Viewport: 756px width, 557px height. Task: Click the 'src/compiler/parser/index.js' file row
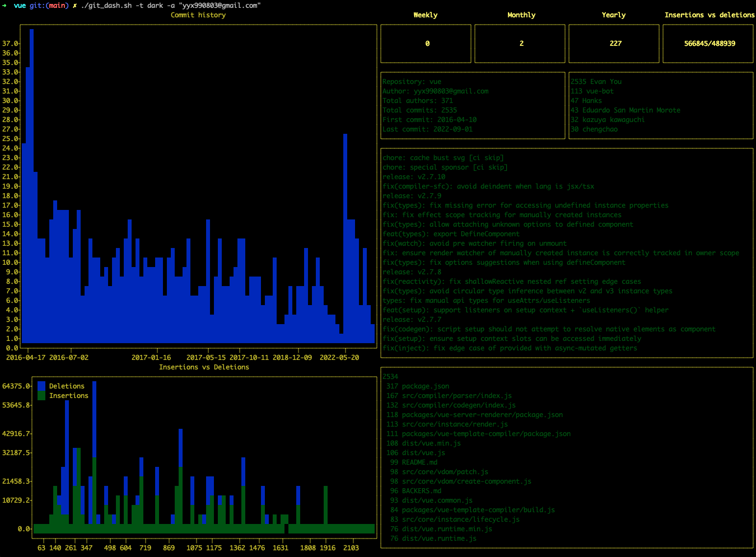coord(449,396)
